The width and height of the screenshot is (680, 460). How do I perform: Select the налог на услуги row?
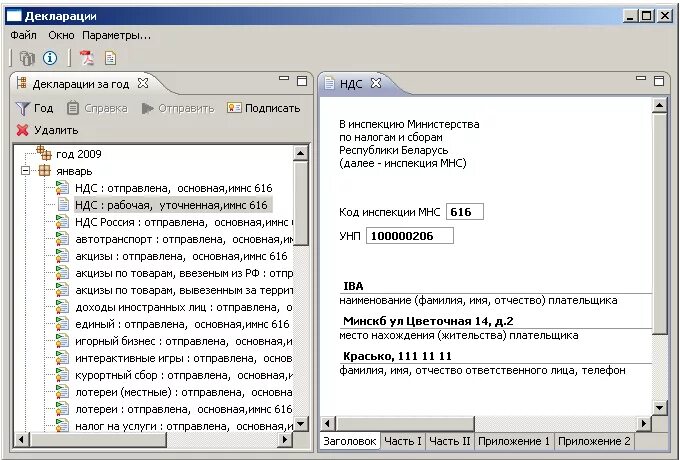(184, 426)
